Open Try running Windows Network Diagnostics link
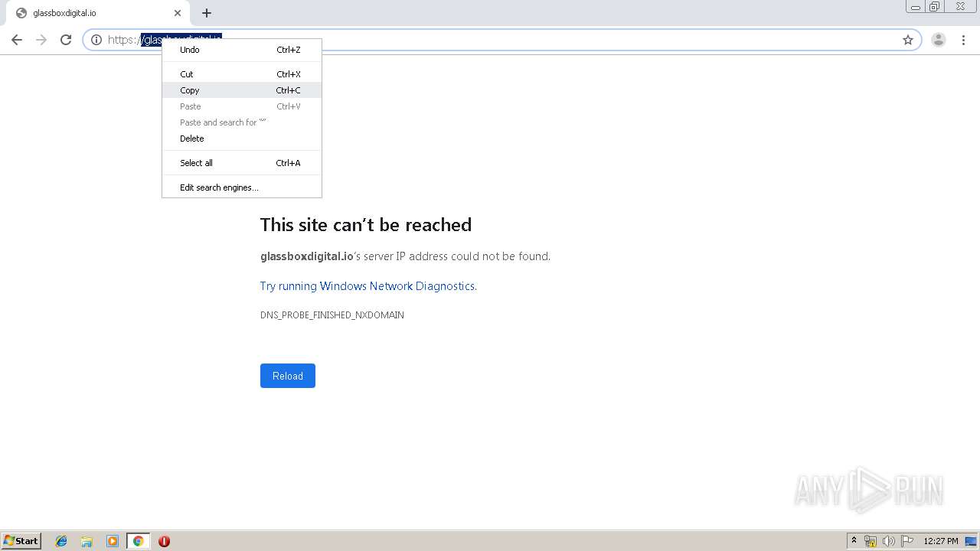The height and width of the screenshot is (551, 980). coord(367,286)
